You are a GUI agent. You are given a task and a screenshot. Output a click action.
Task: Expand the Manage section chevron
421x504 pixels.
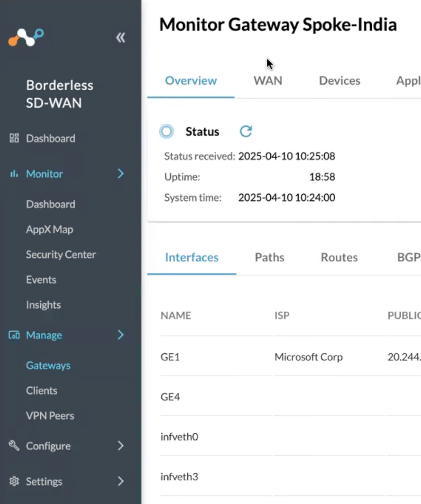click(x=121, y=335)
